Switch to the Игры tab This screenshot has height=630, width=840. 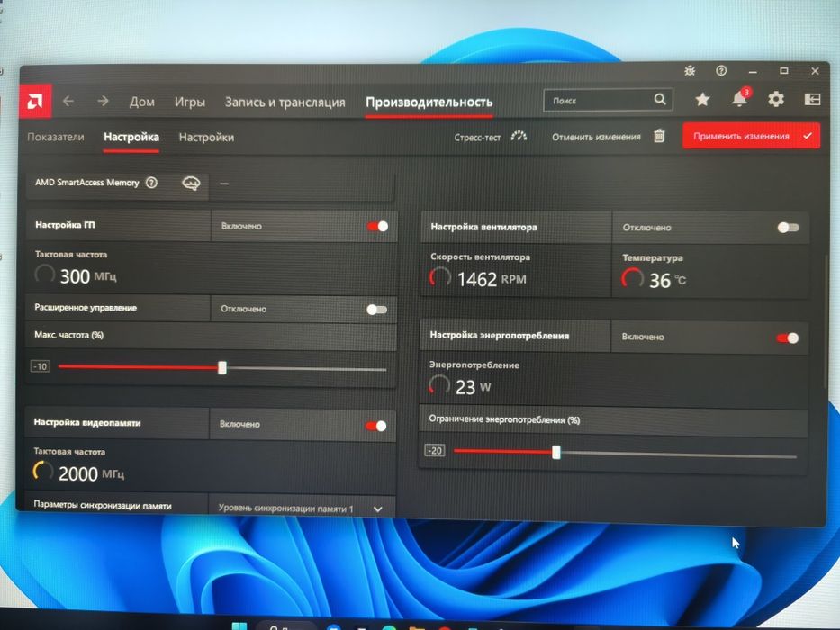190,102
